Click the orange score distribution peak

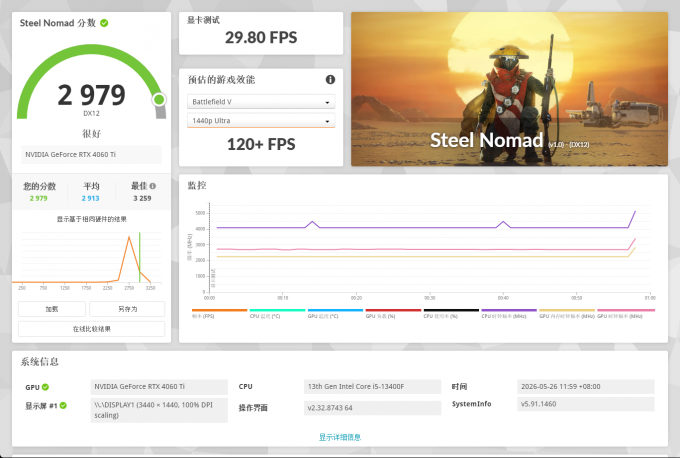[x=129, y=238]
